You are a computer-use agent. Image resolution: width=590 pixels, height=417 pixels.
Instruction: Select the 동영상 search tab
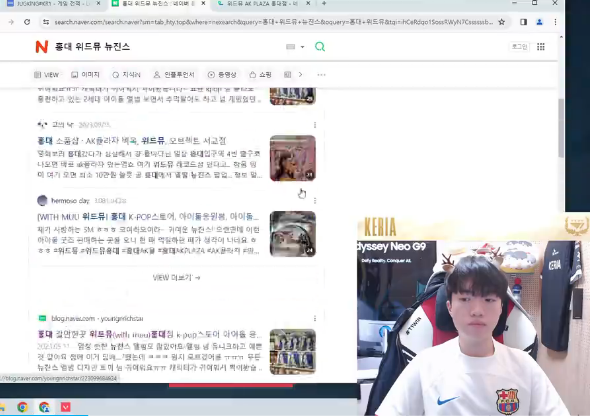point(222,75)
